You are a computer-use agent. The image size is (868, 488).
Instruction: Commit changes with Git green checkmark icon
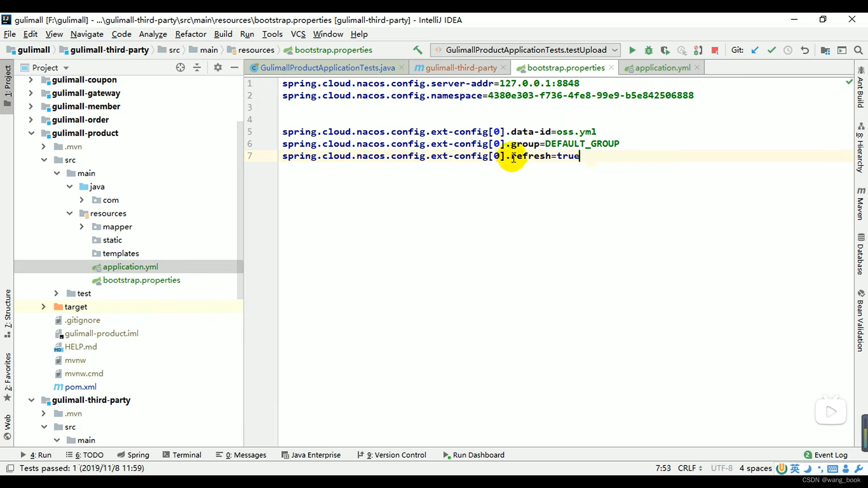point(772,50)
